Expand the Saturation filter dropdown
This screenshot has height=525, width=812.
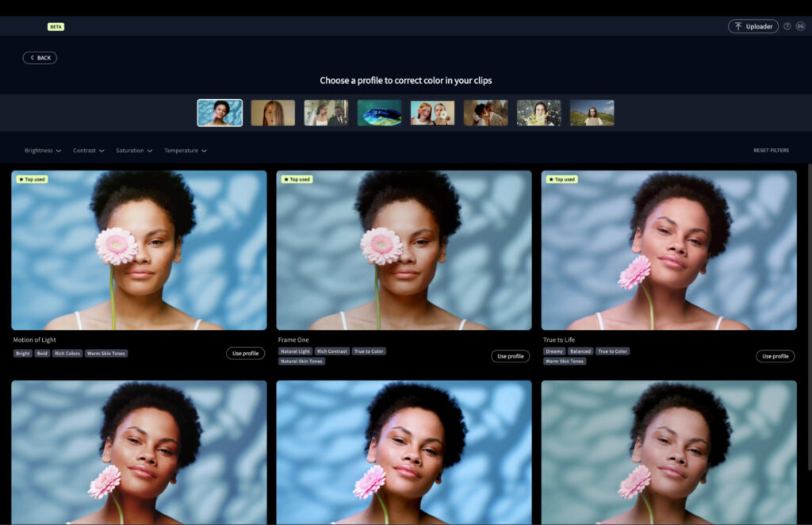[134, 151]
